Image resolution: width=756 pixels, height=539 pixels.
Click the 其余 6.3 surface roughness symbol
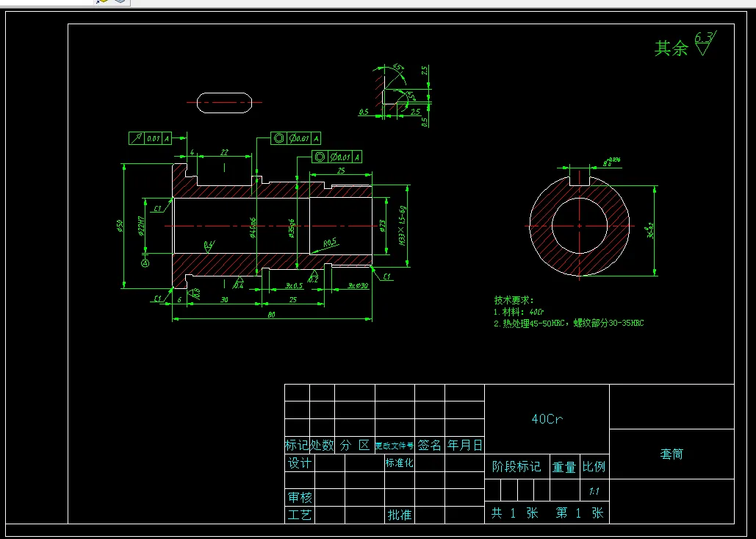(685, 44)
